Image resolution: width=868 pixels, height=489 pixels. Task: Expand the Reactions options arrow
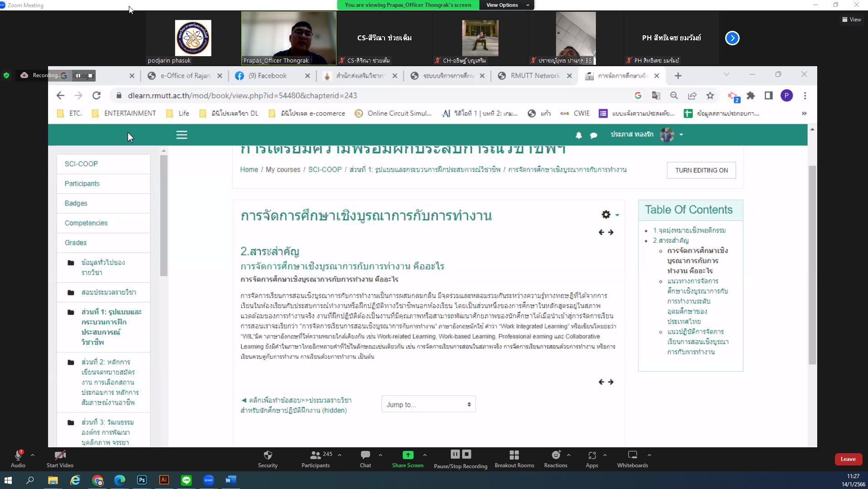pos(569,455)
